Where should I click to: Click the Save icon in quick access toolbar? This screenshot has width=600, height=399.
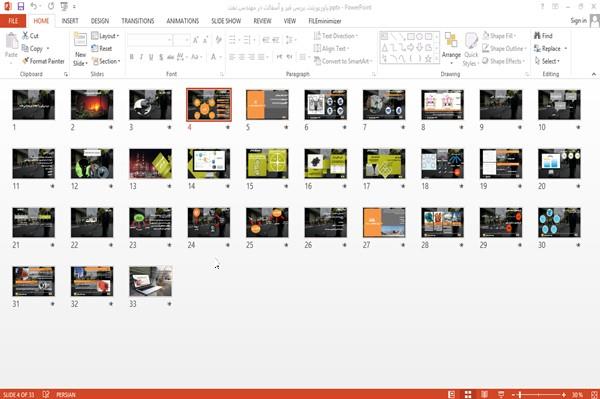[x=21, y=6]
